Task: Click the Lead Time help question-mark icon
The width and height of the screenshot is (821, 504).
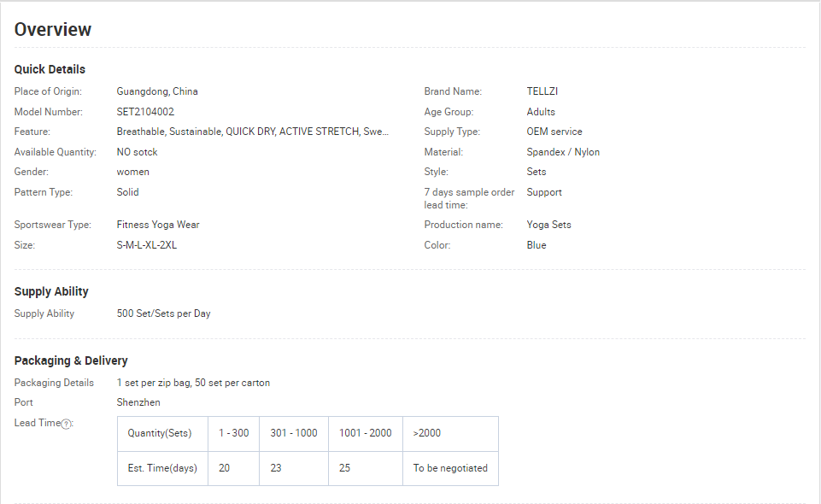Action: [x=66, y=424]
